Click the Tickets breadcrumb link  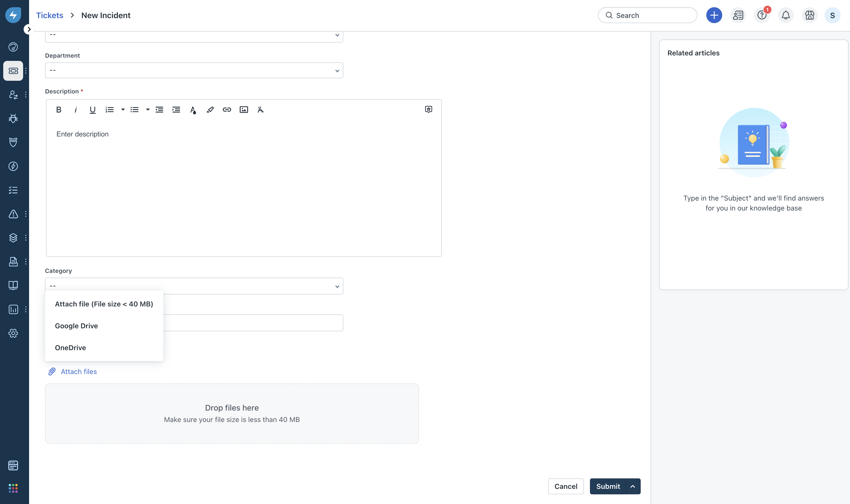click(x=50, y=15)
